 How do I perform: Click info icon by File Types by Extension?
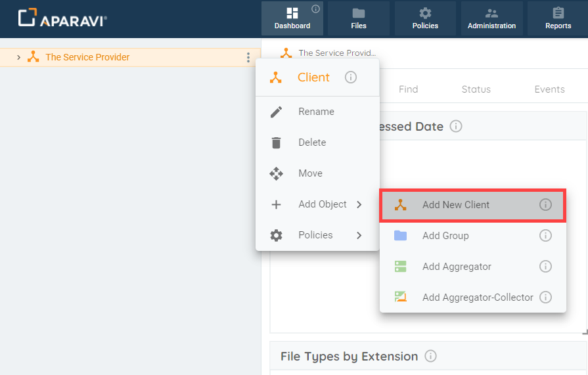click(430, 356)
